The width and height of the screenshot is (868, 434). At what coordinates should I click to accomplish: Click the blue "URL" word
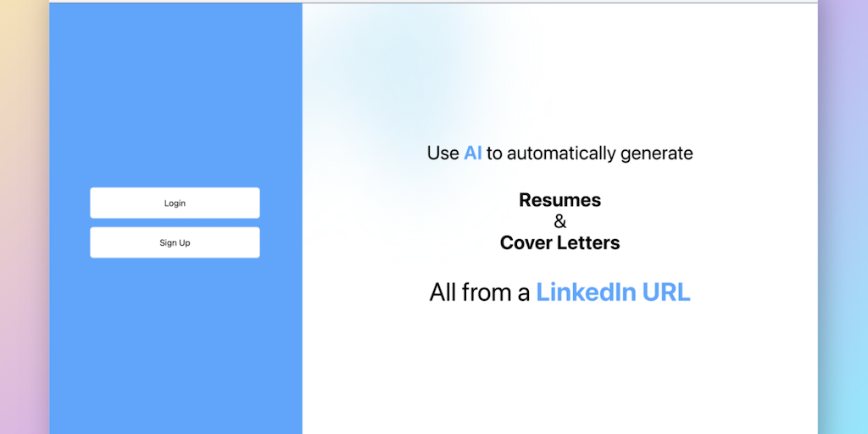[666, 292]
